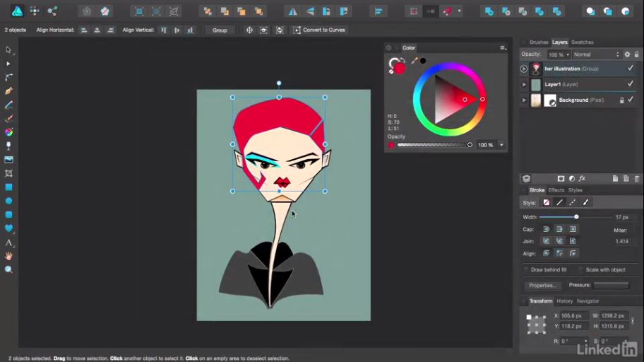Switch to the Export persona

click(52, 11)
